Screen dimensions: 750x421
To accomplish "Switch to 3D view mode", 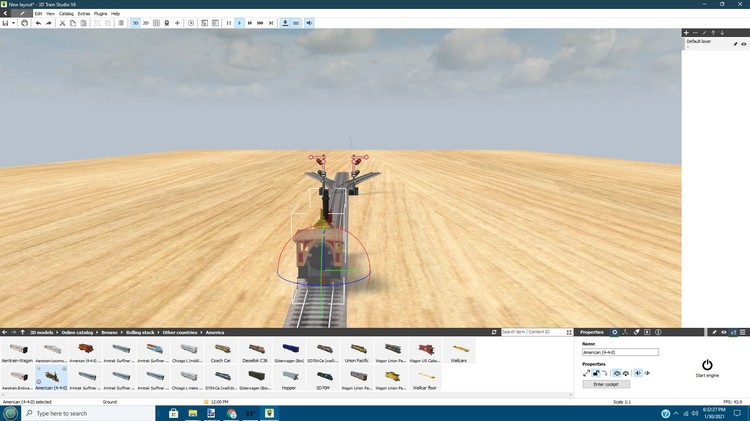I will (135, 23).
